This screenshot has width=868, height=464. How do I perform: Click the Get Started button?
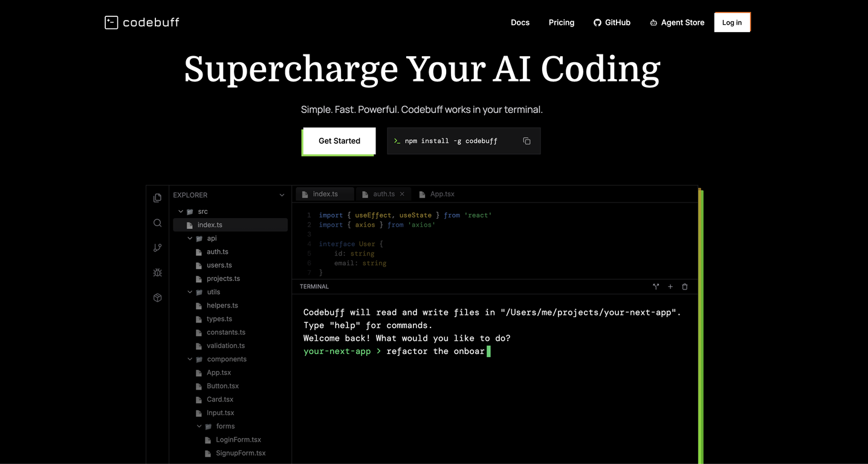coord(339,141)
